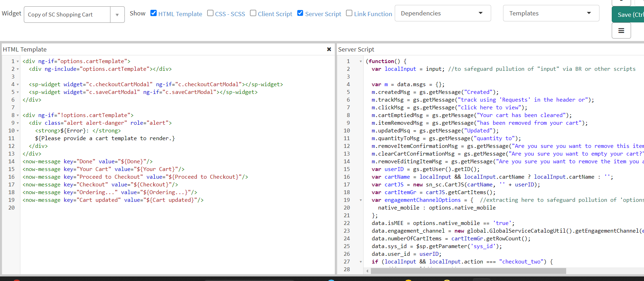
Task: Toggle the Server Script checkbox
Action: coord(300,13)
